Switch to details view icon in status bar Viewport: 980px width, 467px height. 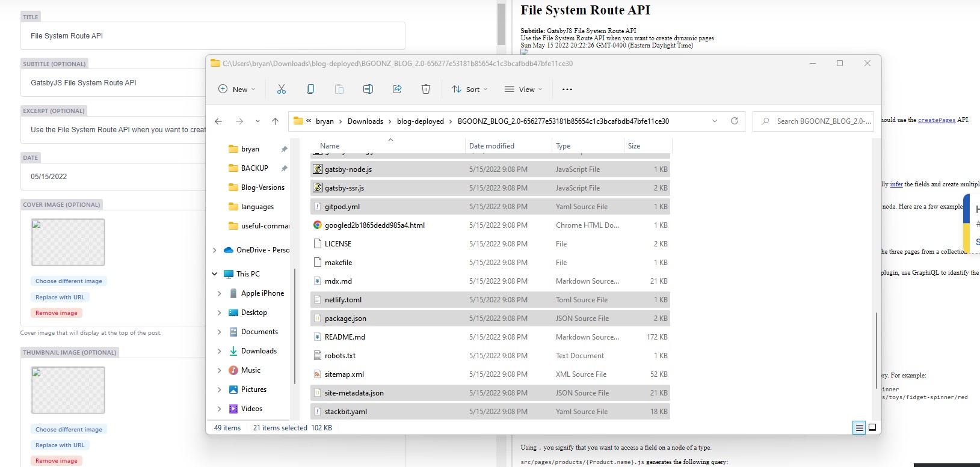tap(859, 428)
